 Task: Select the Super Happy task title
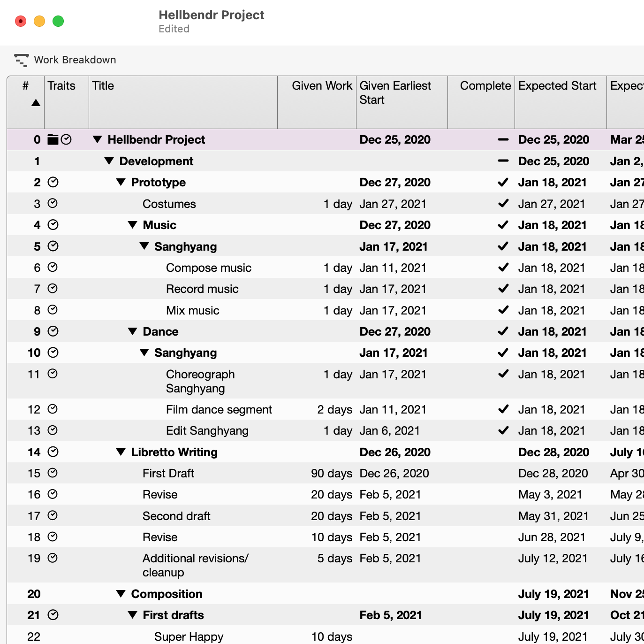[189, 636]
